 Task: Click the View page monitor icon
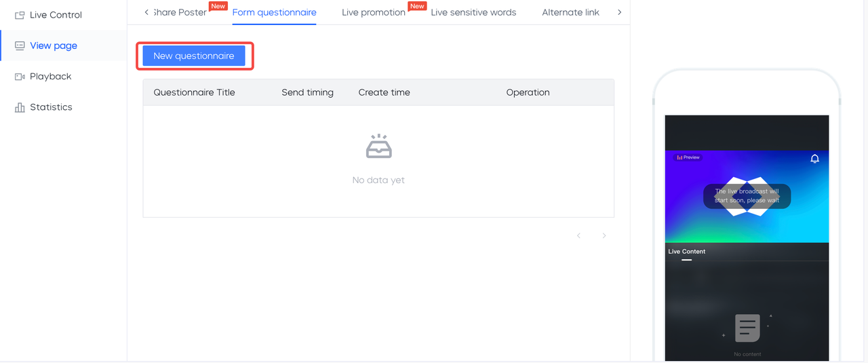(x=20, y=45)
